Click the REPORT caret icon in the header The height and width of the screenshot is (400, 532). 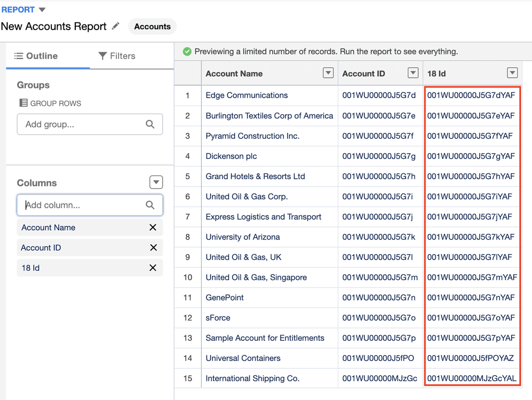[x=41, y=9]
